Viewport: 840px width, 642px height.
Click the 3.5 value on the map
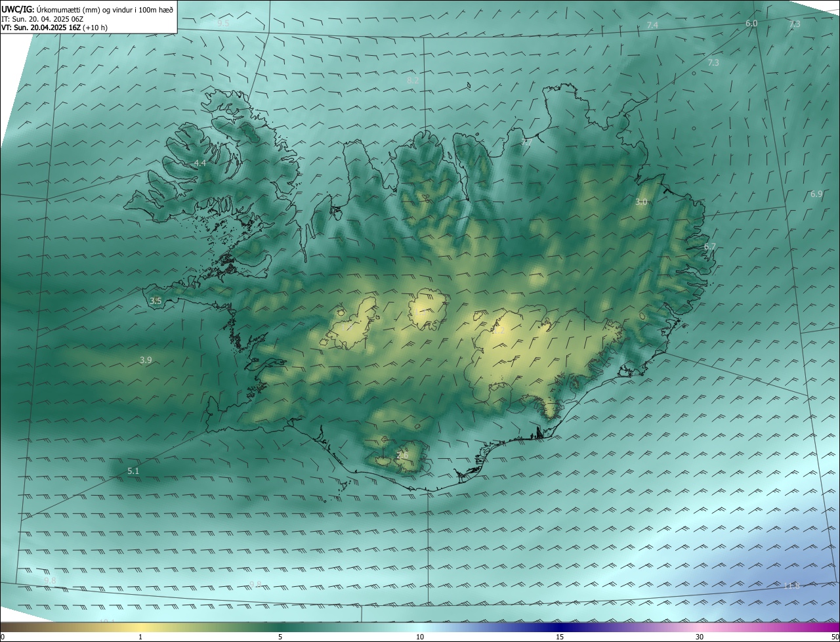(156, 301)
